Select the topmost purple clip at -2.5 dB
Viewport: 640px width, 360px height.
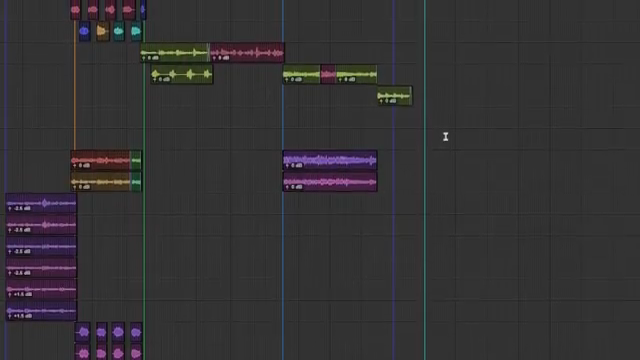tap(41, 204)
